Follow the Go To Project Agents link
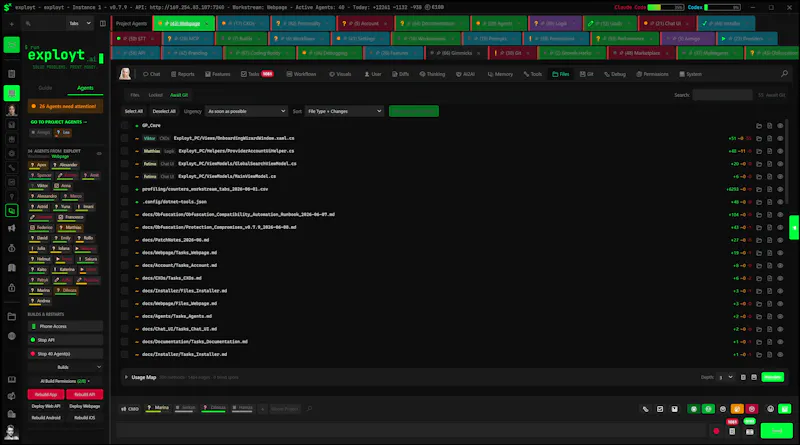800x445 pixels. (59, 122)
